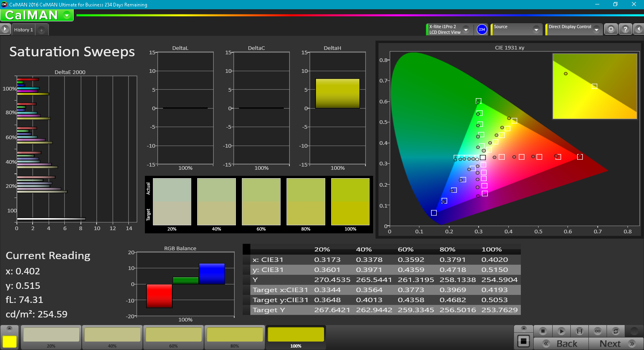644x350 pixels.
Task: Click the large black square button beside Back
Action: (x=523, y=341)
